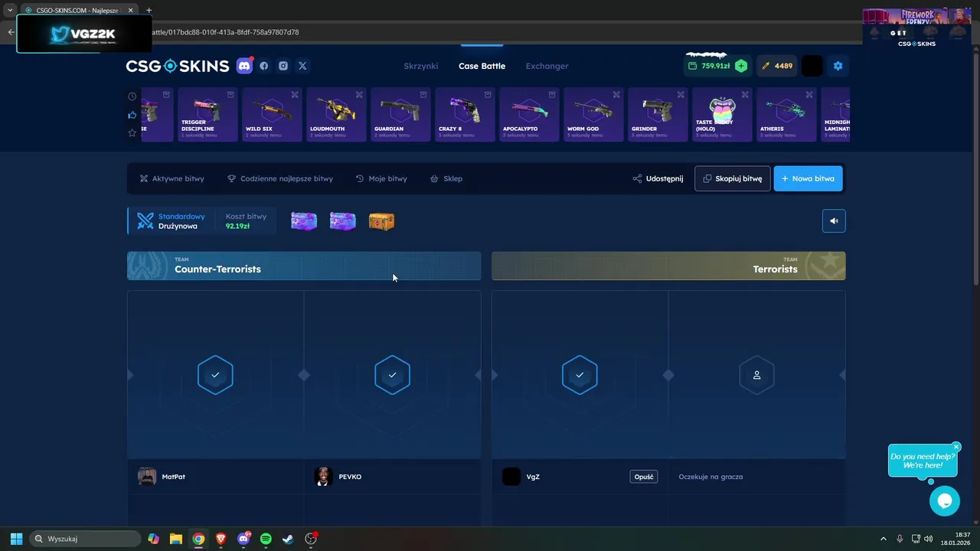Screen dimensions: 980x551
Task: Open the Exchanger tab
Action: click(547, 66)
